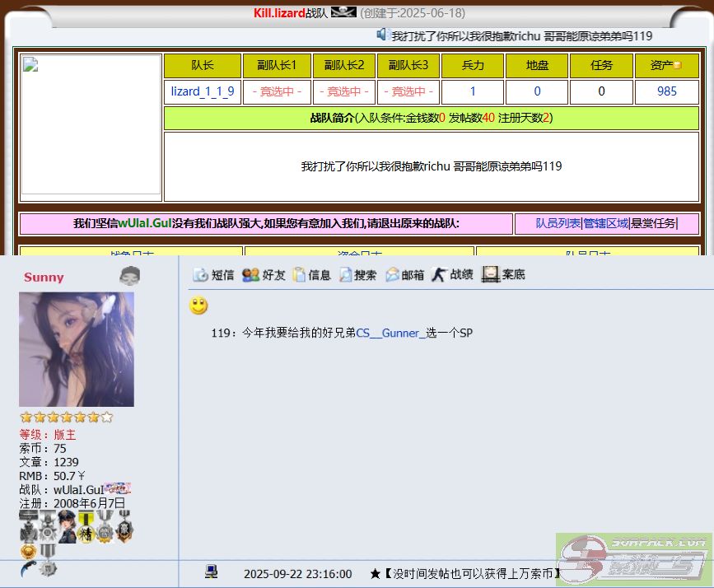Open captain lizard_1_1_9 profile link
Image resolution: width=714 pixels, height=588 pixels.
[x=203, y=91]
